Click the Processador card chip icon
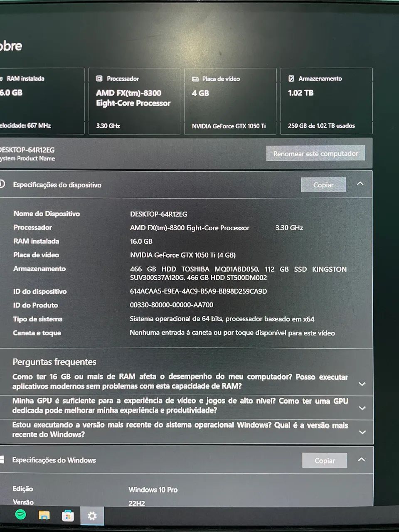 coord(99,79)
